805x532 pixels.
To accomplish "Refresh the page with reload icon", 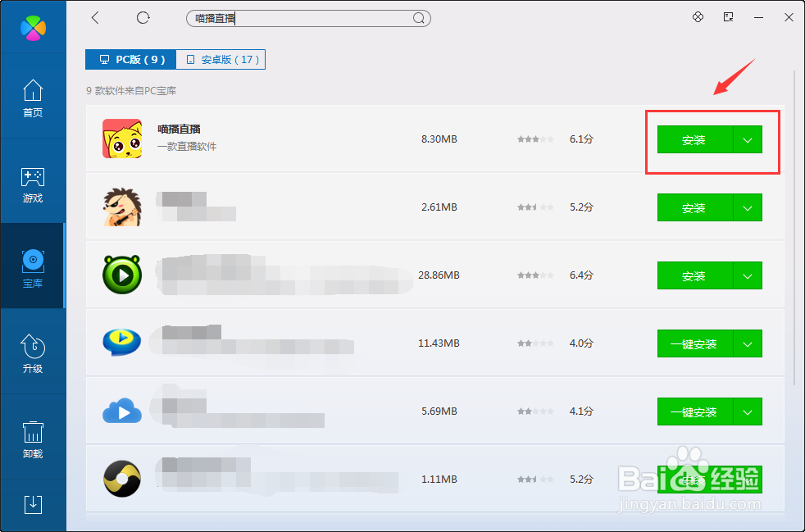I will tap(143, 18).
